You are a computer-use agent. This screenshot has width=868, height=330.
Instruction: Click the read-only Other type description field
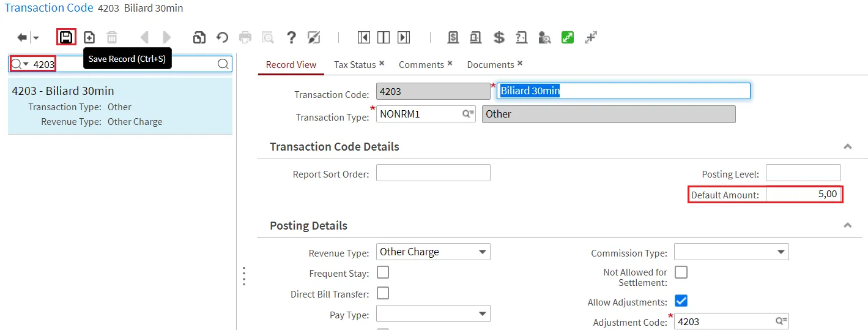[609, 114]
